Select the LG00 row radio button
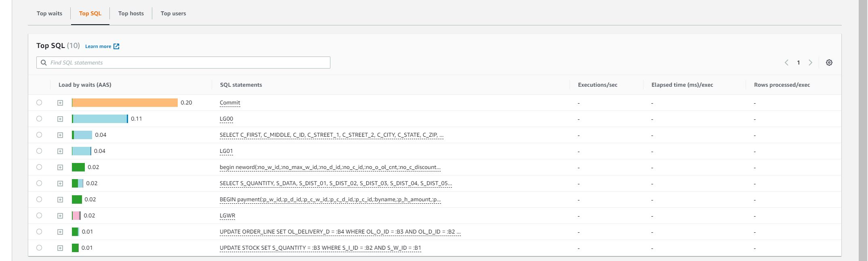868x261 pixels. [39, 119]
